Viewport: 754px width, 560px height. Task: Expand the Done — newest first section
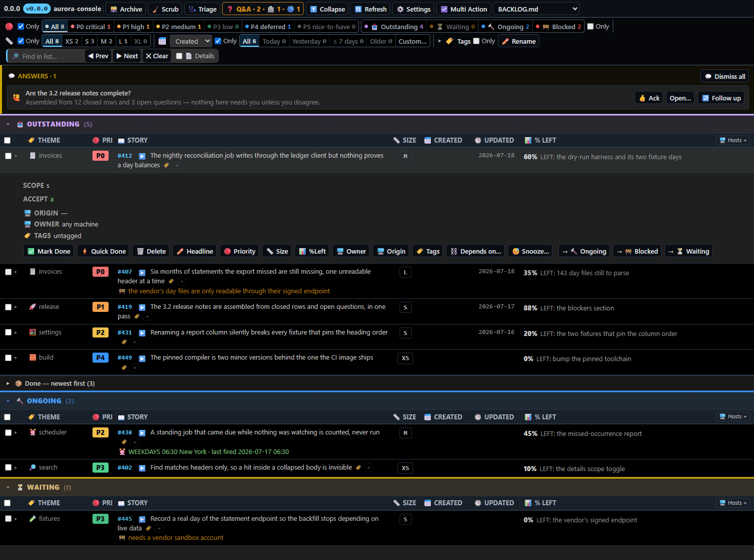point(8,384)
